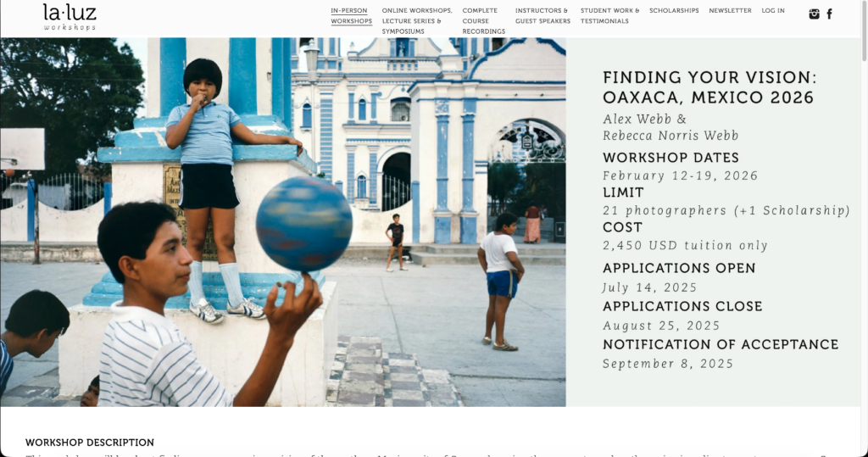
Task: Click the Oaxaca street photograph
Action: 283,222
